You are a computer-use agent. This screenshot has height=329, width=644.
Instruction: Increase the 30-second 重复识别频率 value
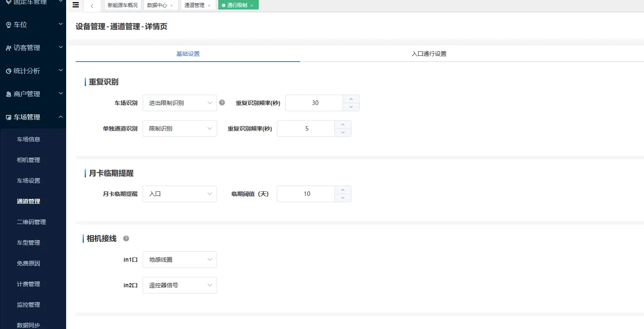(351, 99)
